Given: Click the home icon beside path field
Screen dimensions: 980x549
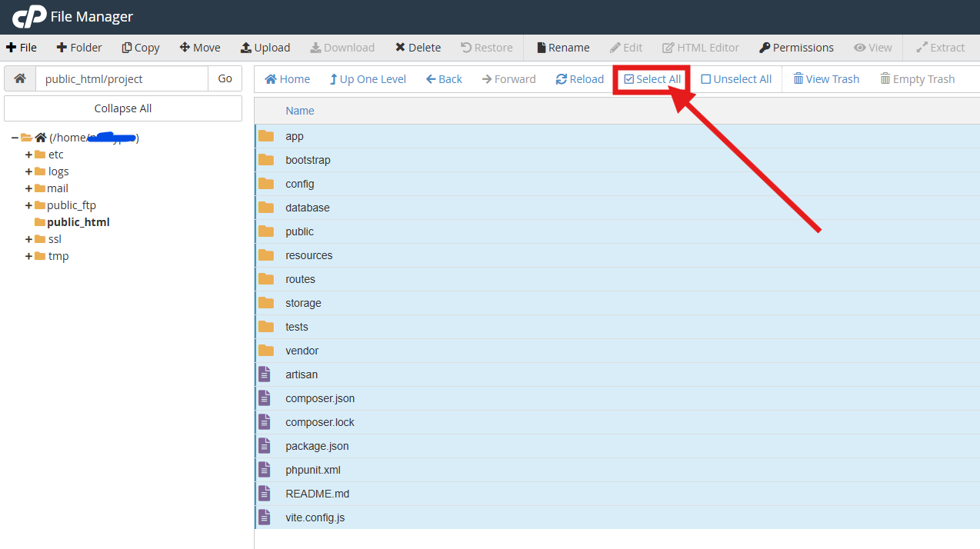Looking at the screenshot, I should 20,78.
